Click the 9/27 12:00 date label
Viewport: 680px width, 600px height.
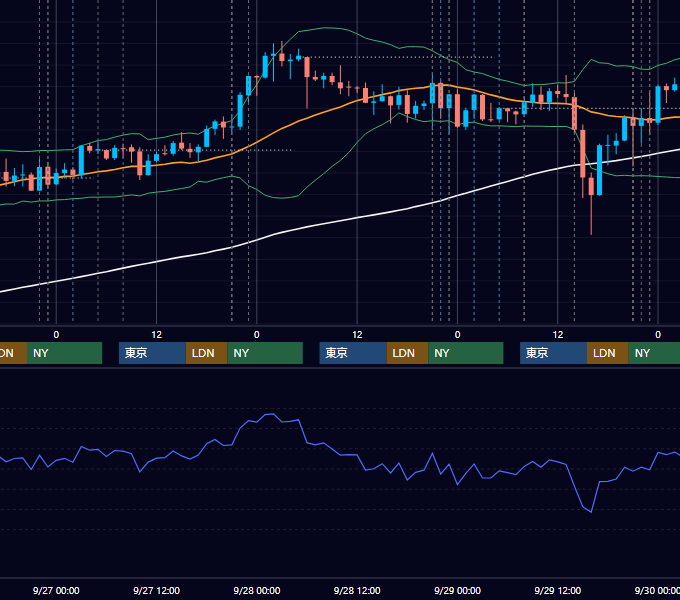pos(156,590)
